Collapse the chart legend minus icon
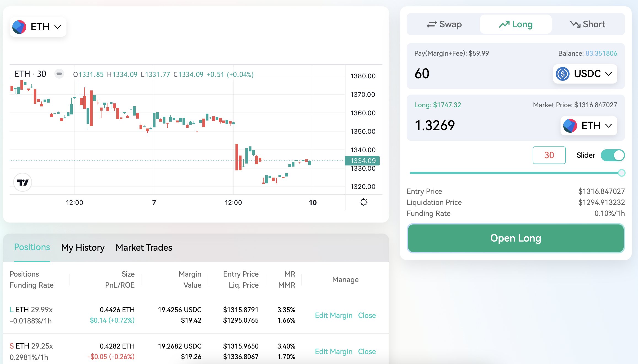The height and width of the screenshot is (364, 638). tap(59, 74)
